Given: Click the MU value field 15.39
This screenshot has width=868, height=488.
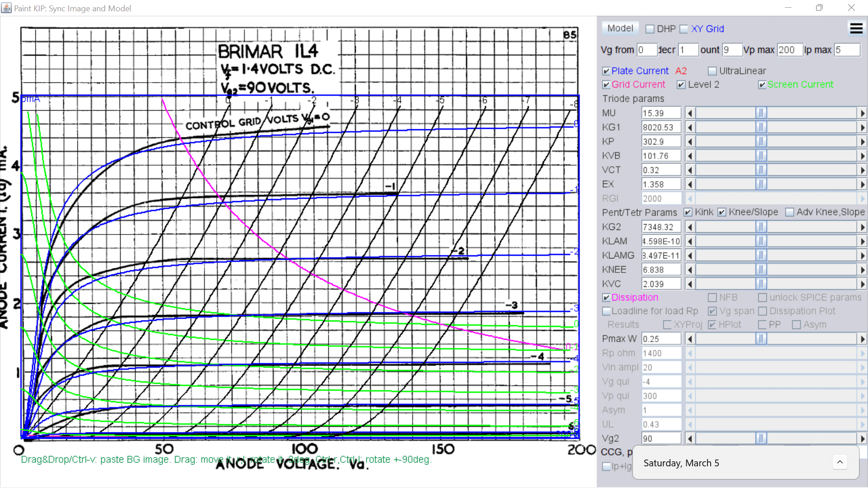Looking at the screenshot, I should [661, 113].
